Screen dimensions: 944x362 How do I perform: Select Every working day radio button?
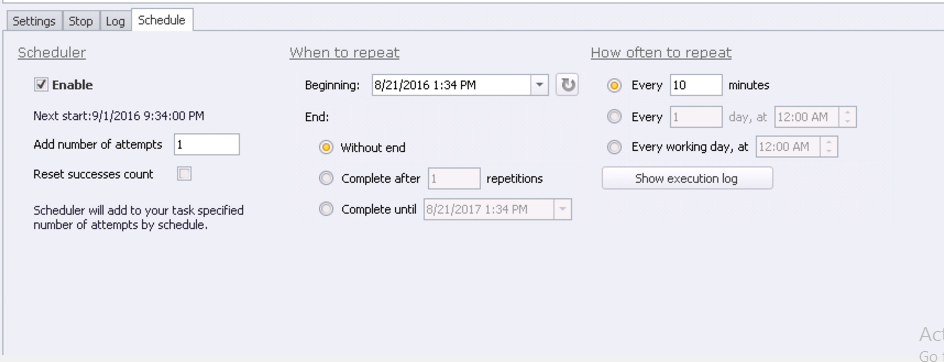614,146
